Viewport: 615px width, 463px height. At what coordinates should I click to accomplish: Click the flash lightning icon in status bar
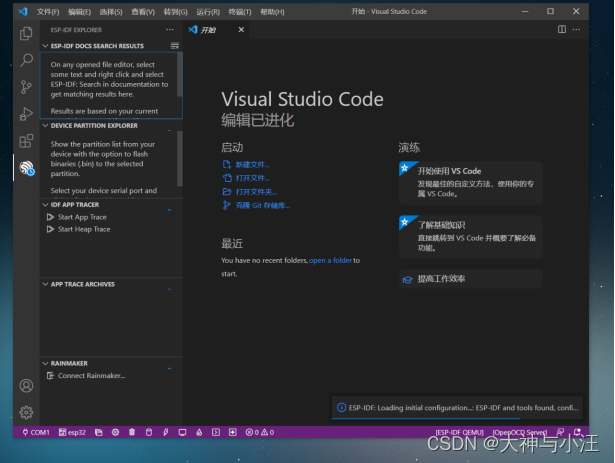click(166, 432)
